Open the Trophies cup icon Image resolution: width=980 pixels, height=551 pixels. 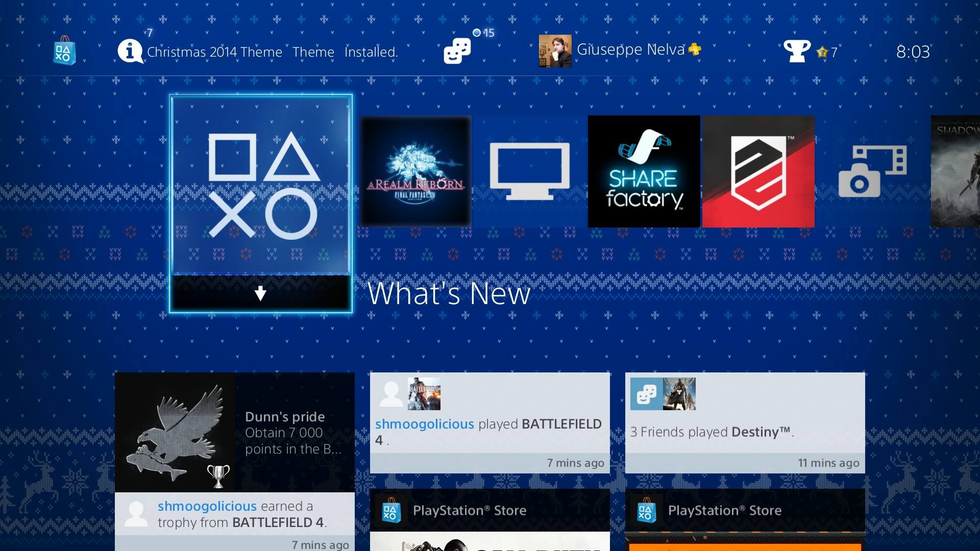[797, 51]
